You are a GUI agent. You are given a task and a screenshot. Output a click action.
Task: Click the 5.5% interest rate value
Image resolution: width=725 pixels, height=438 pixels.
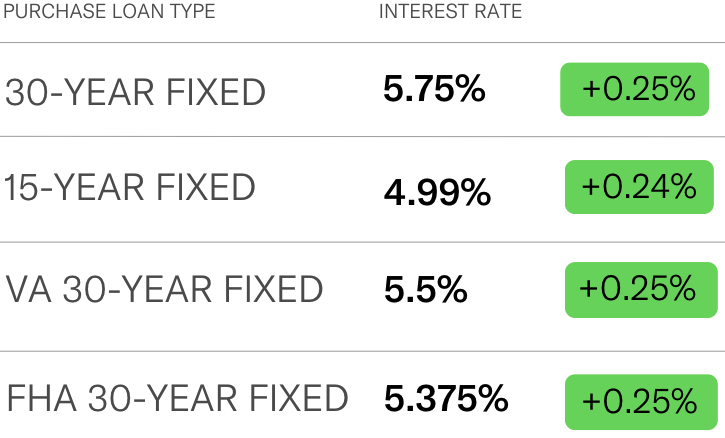(425, 290)
